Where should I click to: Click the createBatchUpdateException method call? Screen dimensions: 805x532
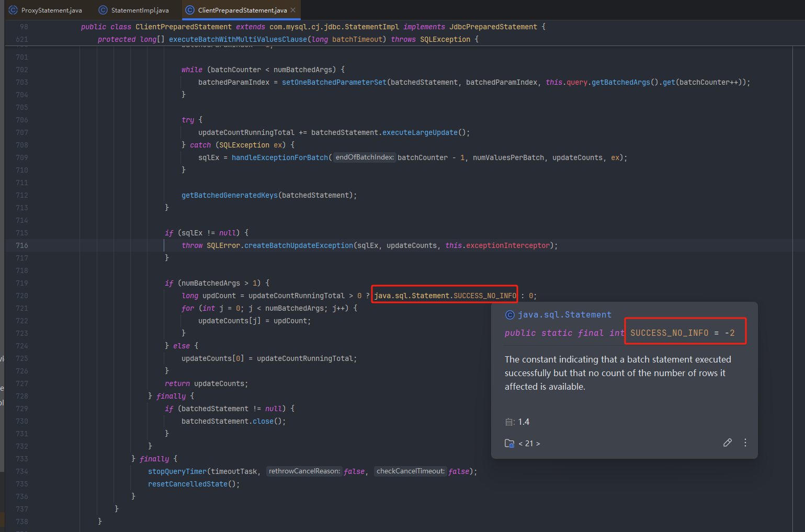(x=298, y=245)
